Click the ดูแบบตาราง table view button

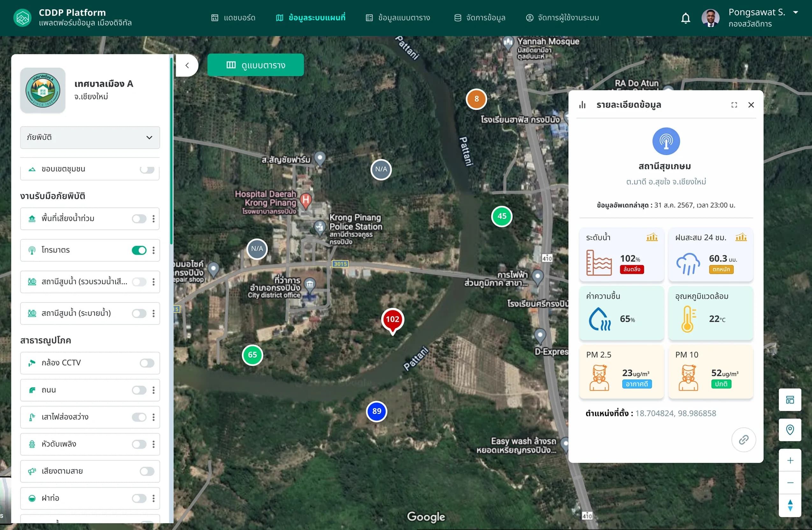coord(255,65)
